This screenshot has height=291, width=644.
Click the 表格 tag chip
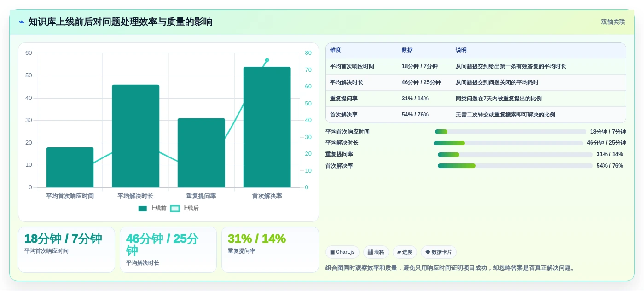click(x=376, y=252)
